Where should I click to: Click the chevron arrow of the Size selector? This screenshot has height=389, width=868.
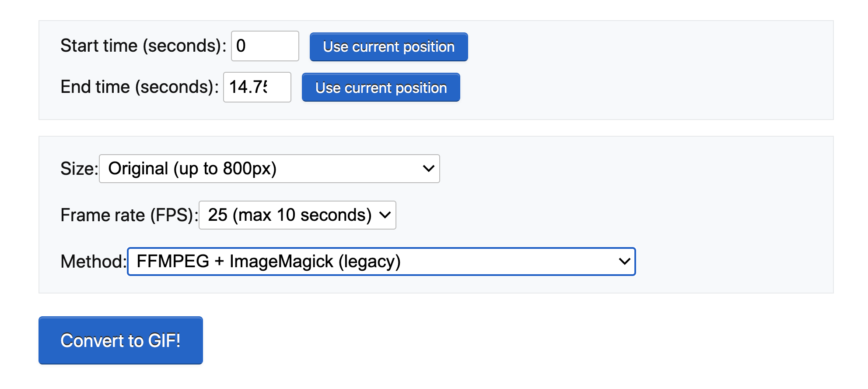click(x=429, y=169)
